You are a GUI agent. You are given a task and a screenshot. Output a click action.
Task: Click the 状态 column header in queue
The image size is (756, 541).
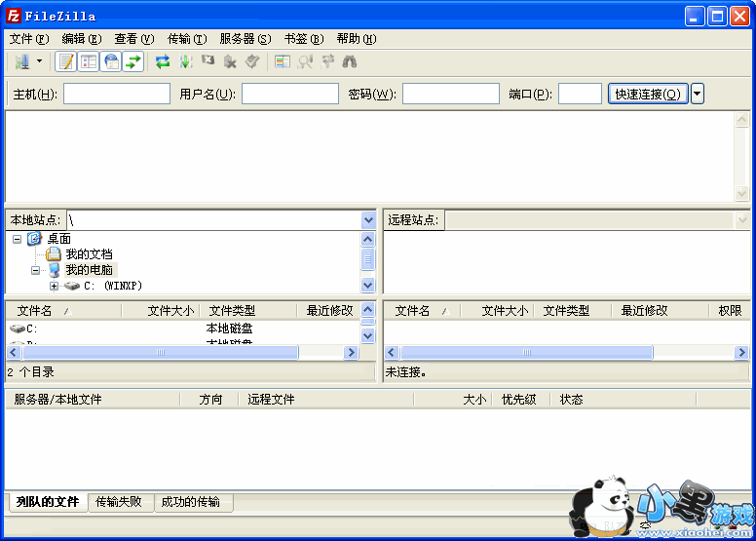(x=624, y=400)
